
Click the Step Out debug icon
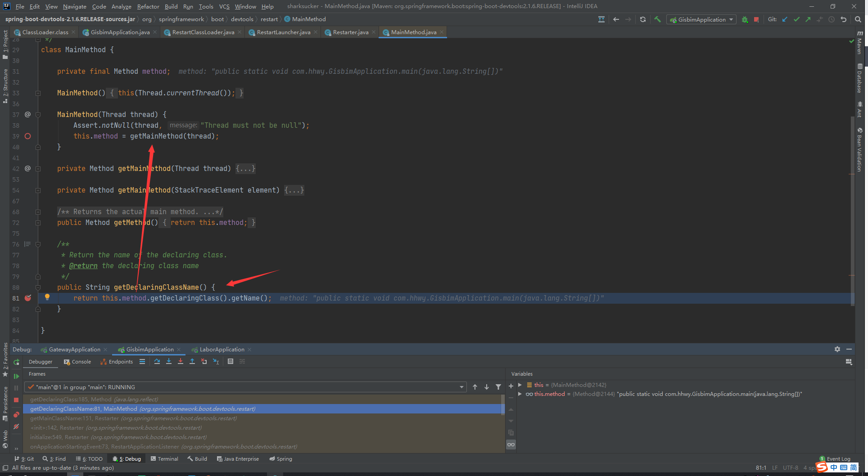click(192, 361)
